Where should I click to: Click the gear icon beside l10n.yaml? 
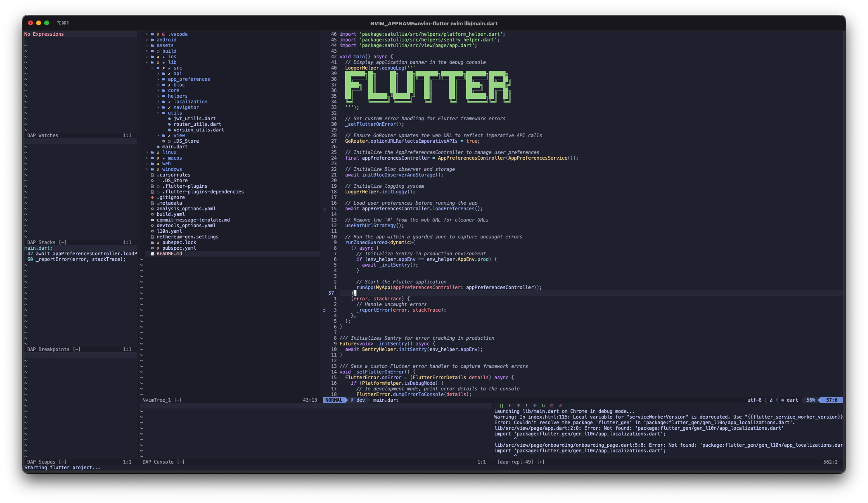pos(152,231)
